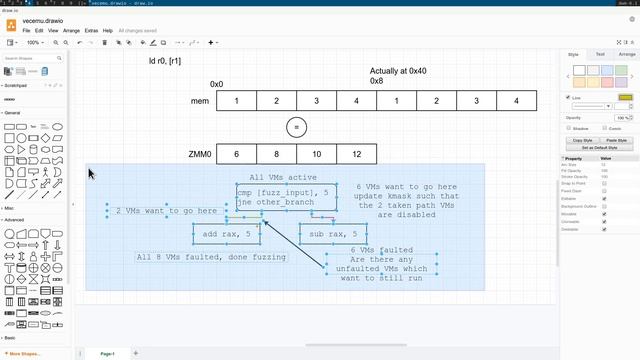Delete selection with the trash icon
This screenshot has width=640, height=360.
pyautogui.click(x=104, y=42)
